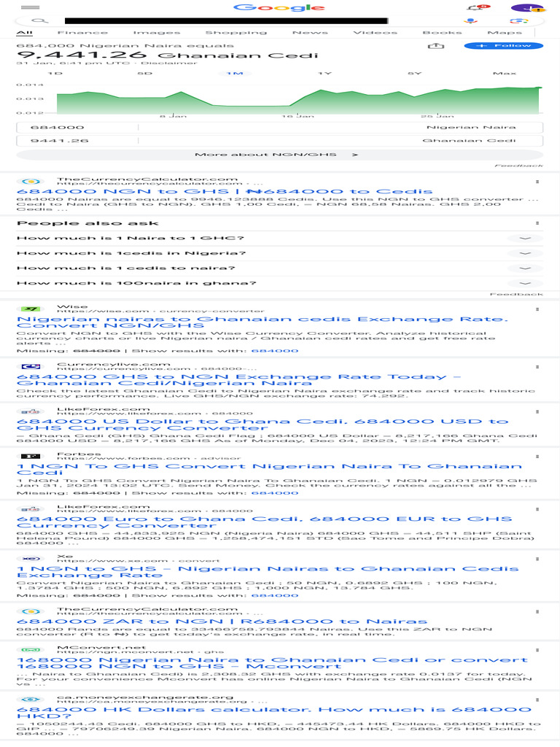This screenshot has width=560, height=747.
Task: Switch to the Videos tab
Action: (x=376, y=32)
